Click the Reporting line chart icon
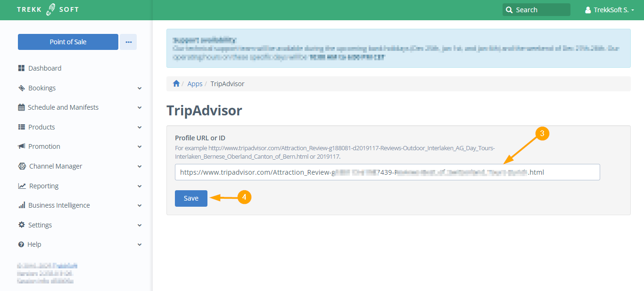The image size is (644, 291). point(22,186)
